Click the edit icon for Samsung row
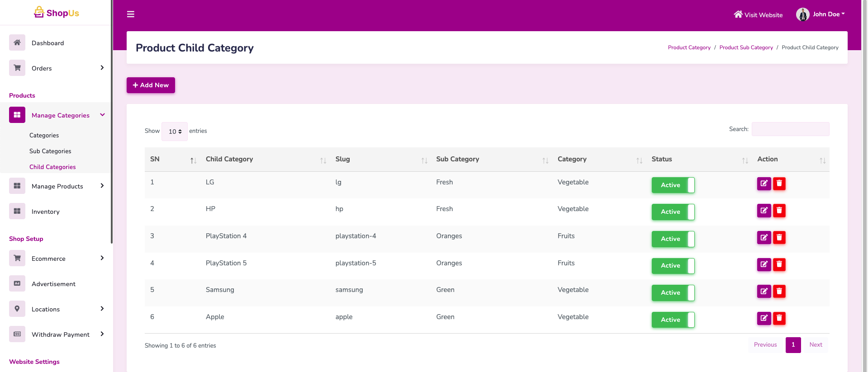The width and height of the screenshot is (868, 372). tap(764, 292)
